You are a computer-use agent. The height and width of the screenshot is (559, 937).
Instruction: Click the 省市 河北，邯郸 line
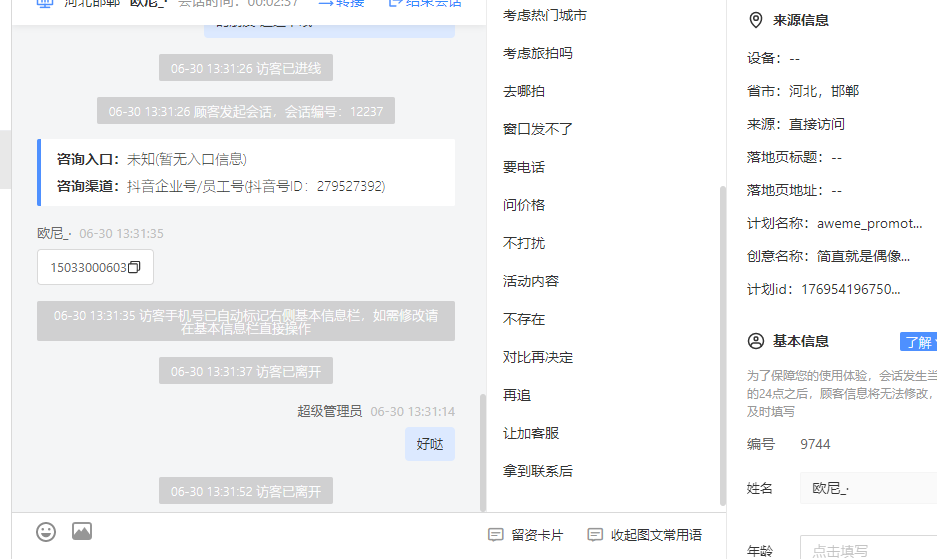(x=803, y=91)
